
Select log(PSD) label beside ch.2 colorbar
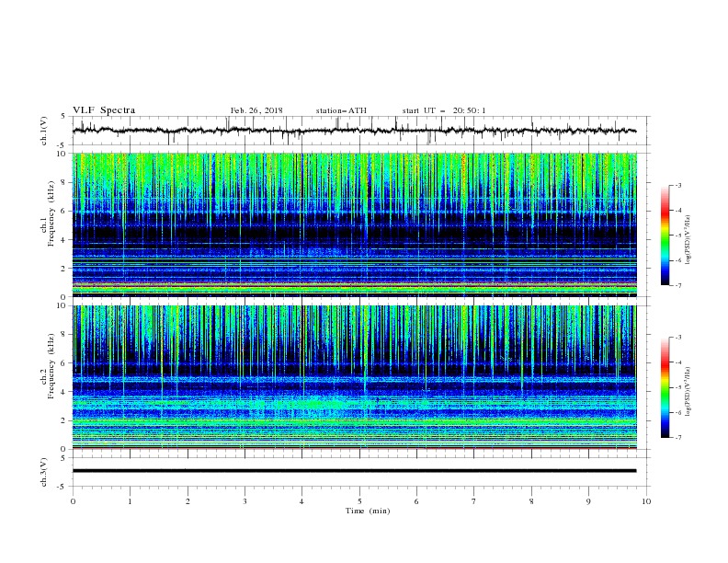pos(688,391)
